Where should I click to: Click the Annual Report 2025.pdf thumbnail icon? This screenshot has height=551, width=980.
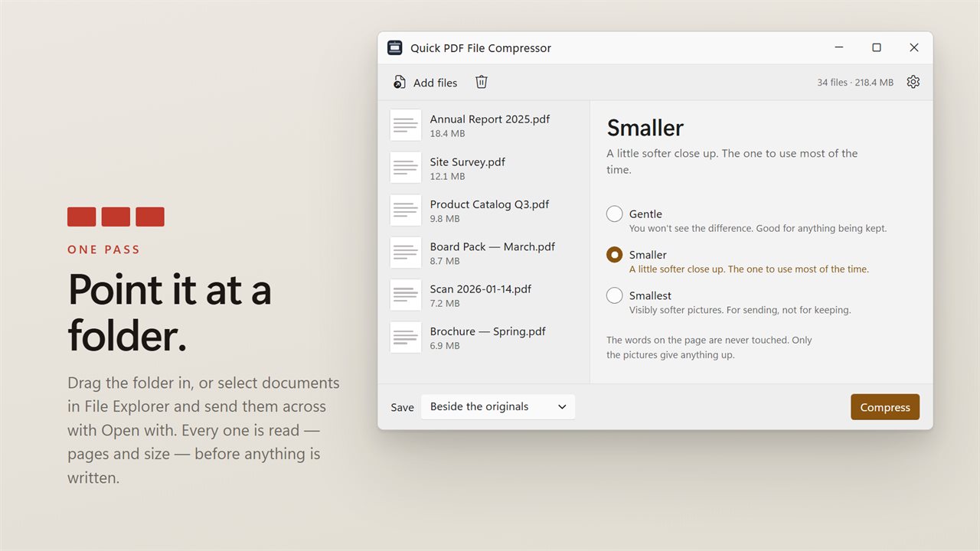(x=406, y=126)
